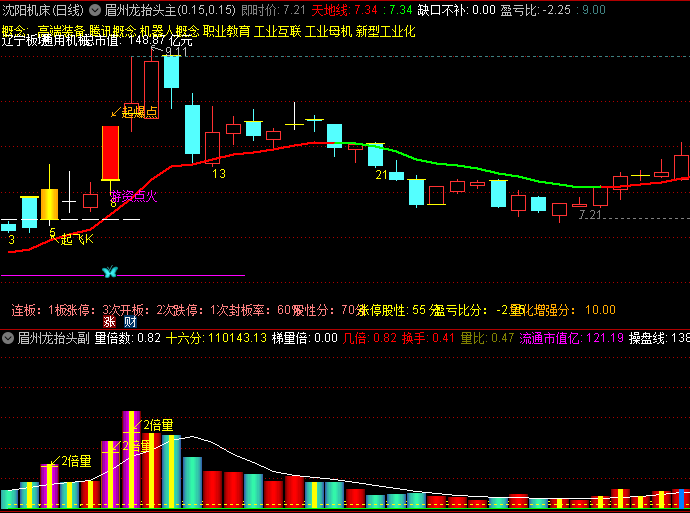
Task: Click the 缺口不补: 0.00 readout
Action: [x=457, y=10]
